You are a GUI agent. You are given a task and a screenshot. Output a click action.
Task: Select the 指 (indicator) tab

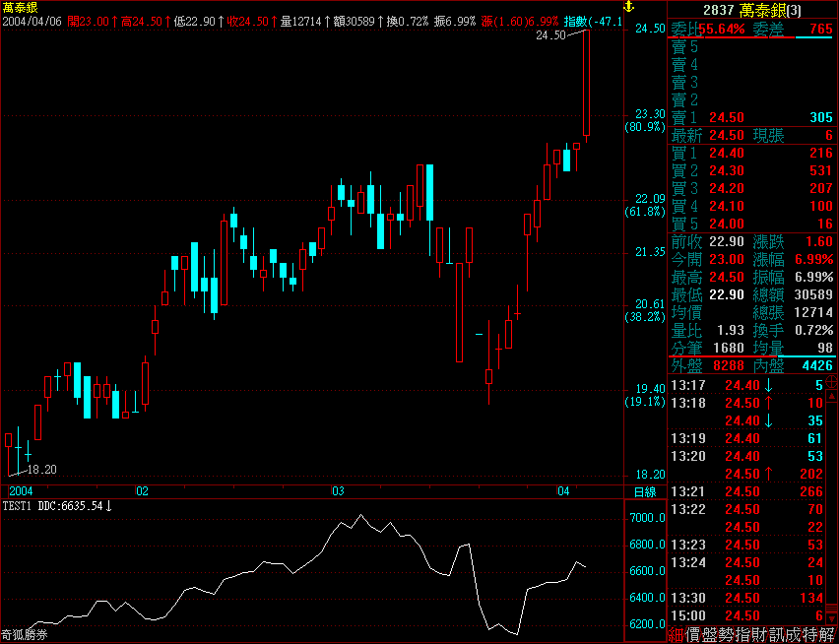pos(742,635)
